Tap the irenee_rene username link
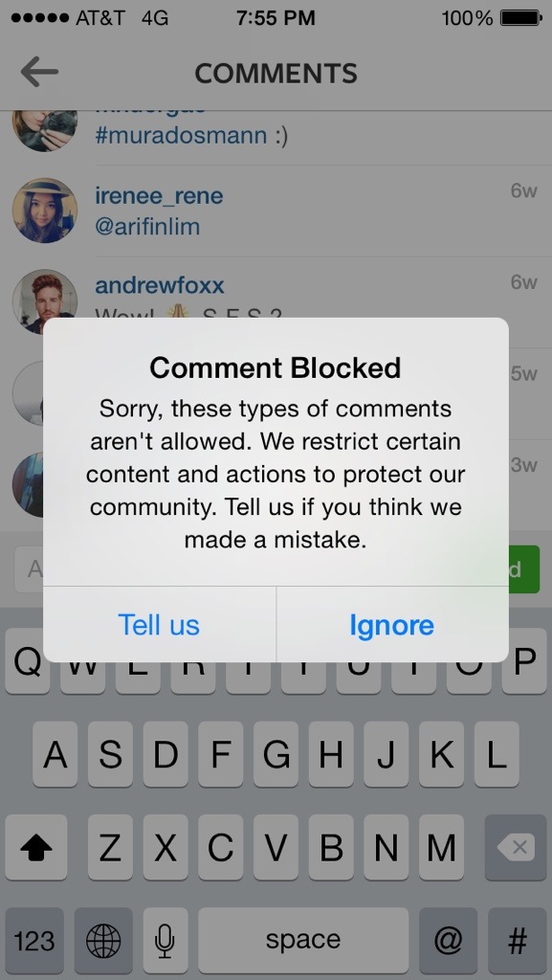552x980 pixels. (159, 196)
